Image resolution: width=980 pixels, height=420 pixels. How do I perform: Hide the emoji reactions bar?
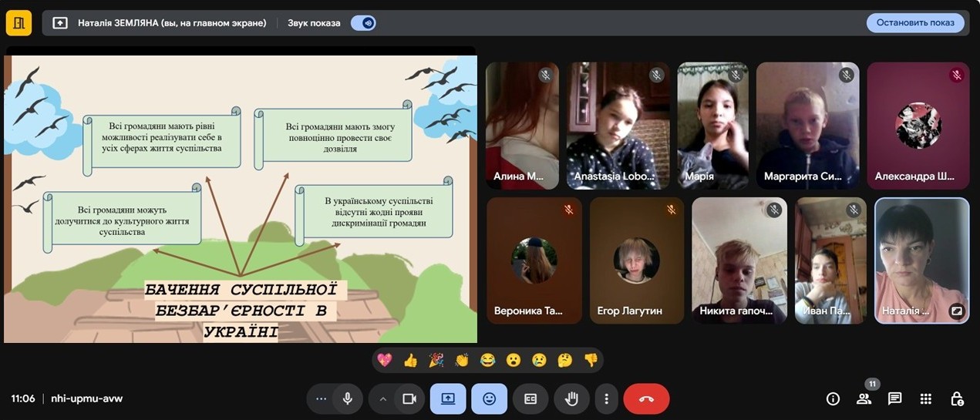click(x=489, y=398)
